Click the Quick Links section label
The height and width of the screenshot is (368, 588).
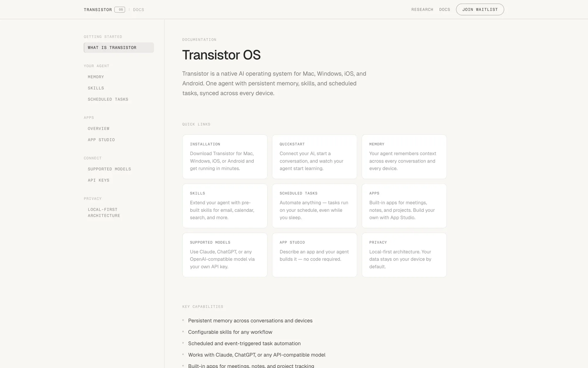click(x=196, y=124)
